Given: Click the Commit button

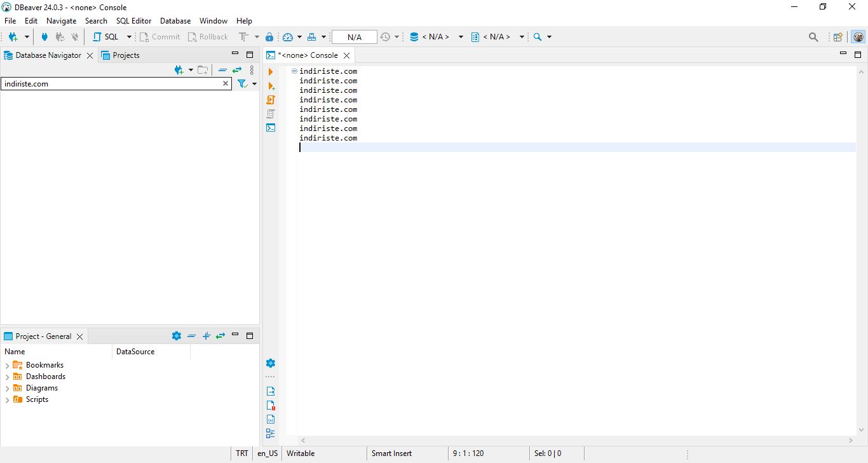Looking at the screenshot, I should pos(160,37).
